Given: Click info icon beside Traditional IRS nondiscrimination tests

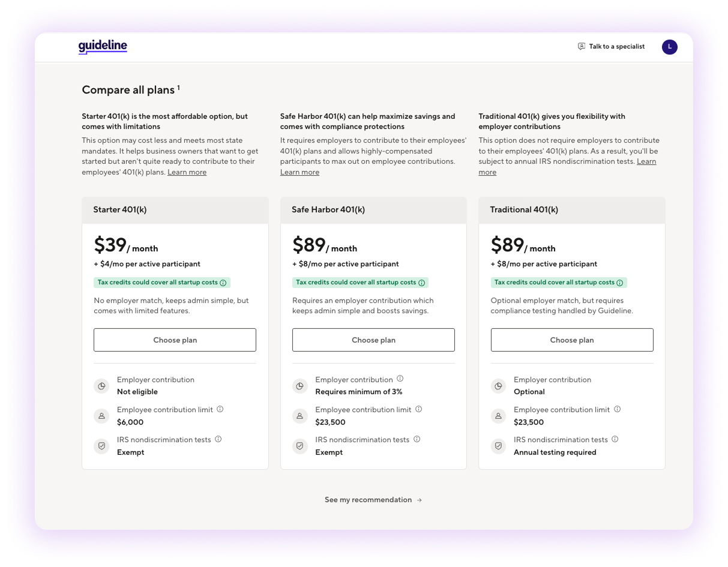Looking at the screenshot, I should pyautogui.click(x=615, y=439).
